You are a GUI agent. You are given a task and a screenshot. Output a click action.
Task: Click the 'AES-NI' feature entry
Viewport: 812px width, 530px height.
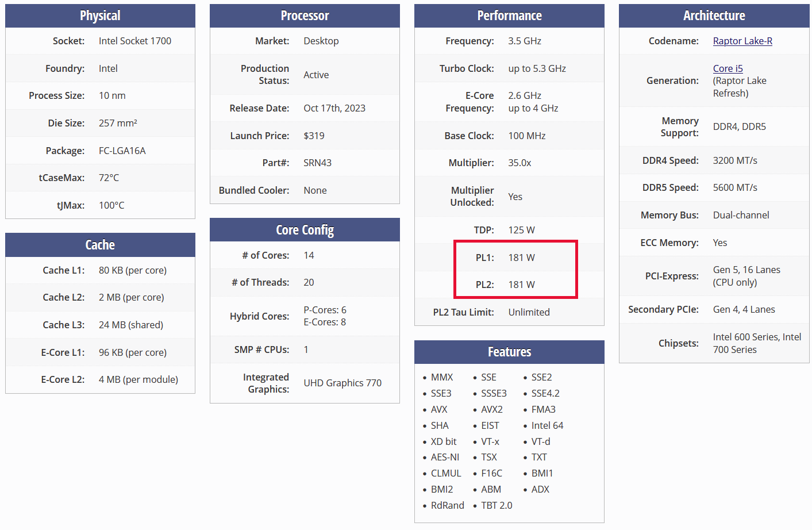(445, 457)
